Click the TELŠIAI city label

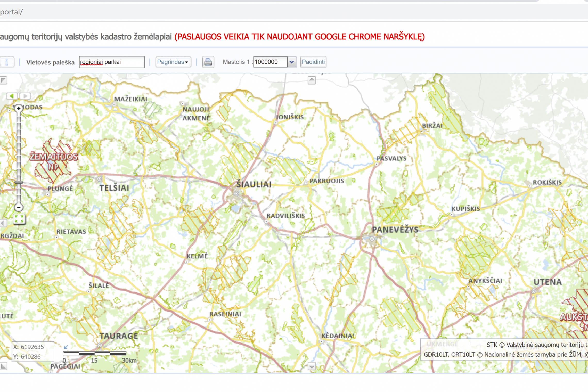(114, 188)
